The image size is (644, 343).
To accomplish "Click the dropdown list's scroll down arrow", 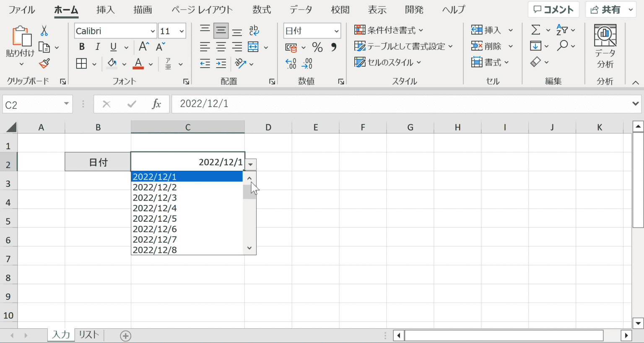I will point(249,248).
